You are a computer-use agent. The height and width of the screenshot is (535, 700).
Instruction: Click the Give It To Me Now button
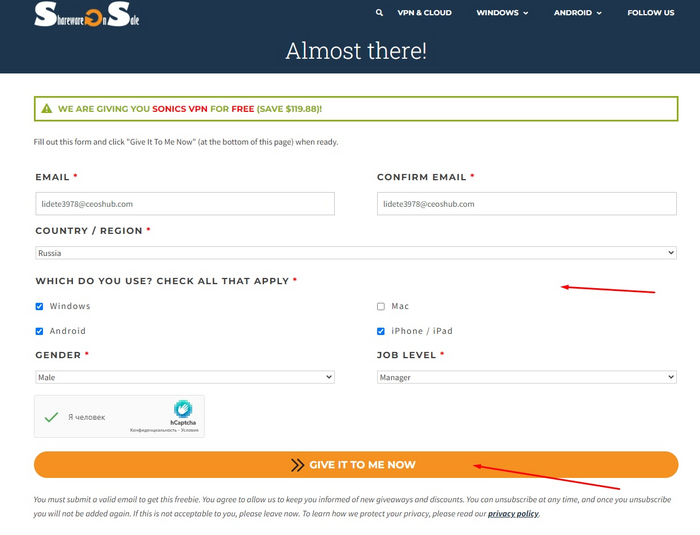coord(356,464)
